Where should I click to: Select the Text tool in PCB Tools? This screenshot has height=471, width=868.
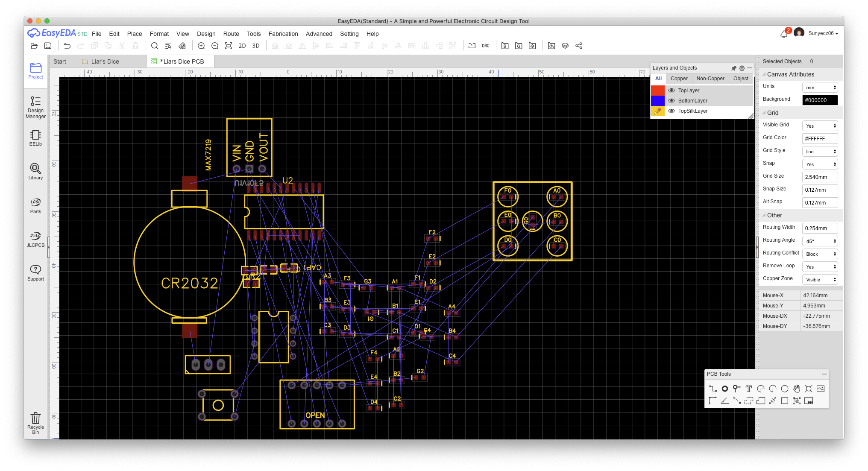click(x=748, y=389)
